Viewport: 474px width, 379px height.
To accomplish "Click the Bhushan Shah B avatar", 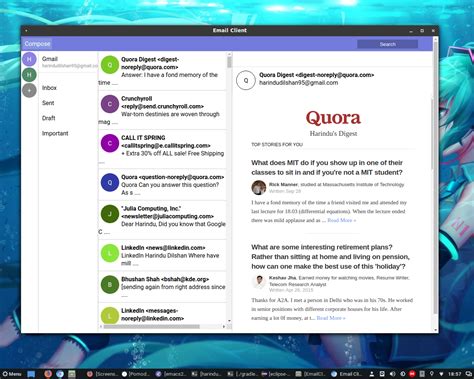I will tap(110, 285).
